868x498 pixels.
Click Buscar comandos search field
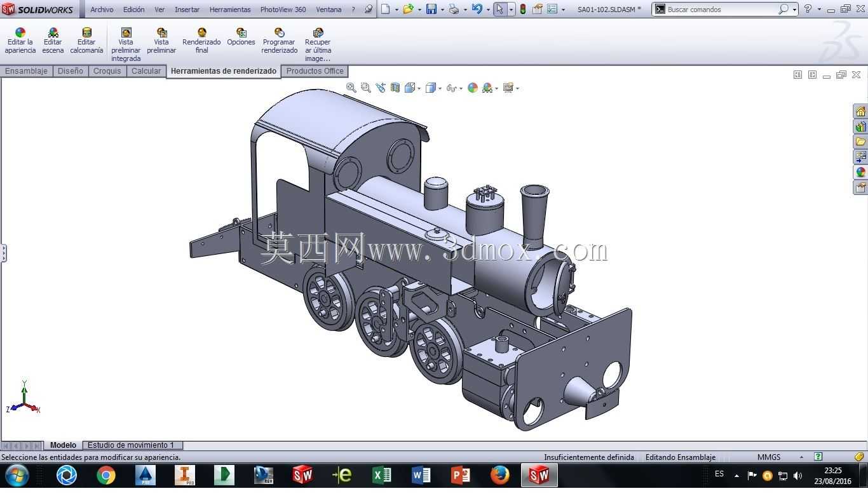click(x=722, y=10)
